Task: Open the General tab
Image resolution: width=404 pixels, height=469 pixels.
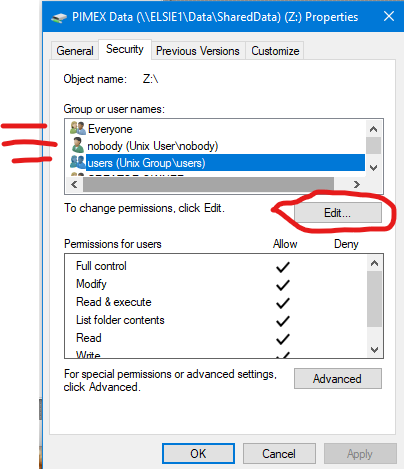Action: (75, 51)
